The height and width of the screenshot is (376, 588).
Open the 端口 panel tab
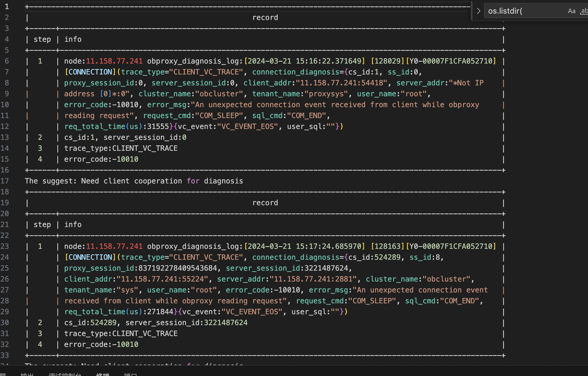click(x=130, y=374)
